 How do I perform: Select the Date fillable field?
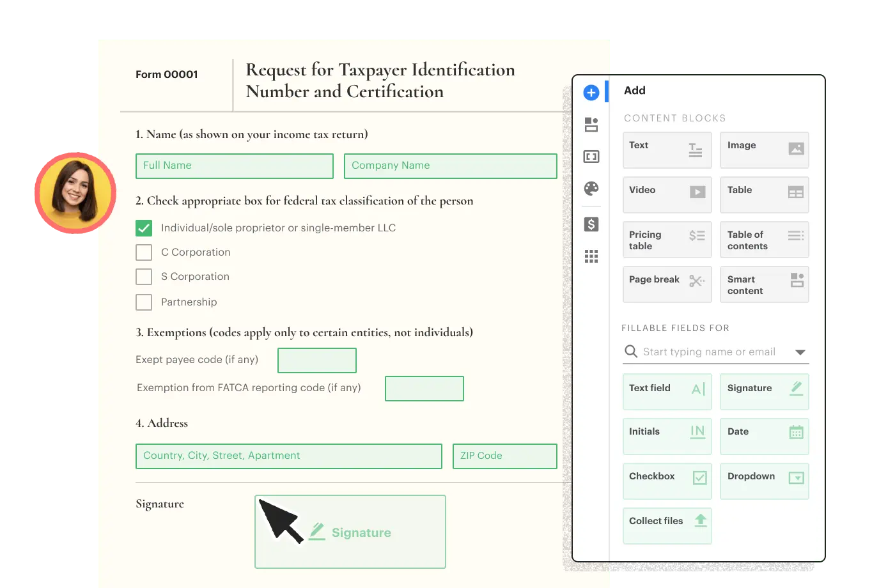(765, 437)
